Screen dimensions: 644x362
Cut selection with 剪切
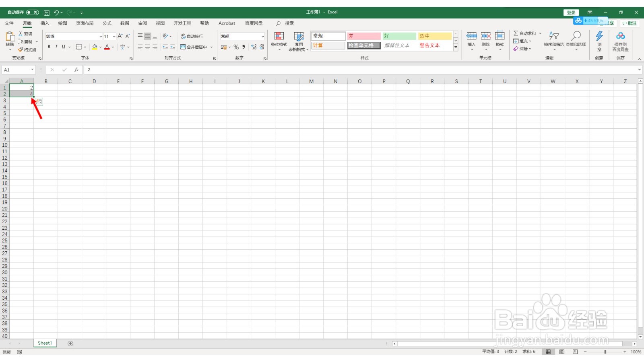pyautogui.click(x=25, y=34)
